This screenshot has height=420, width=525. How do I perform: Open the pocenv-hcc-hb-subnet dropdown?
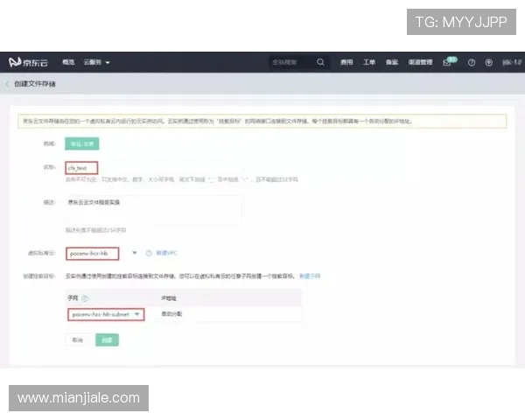[x=106, y=314]
